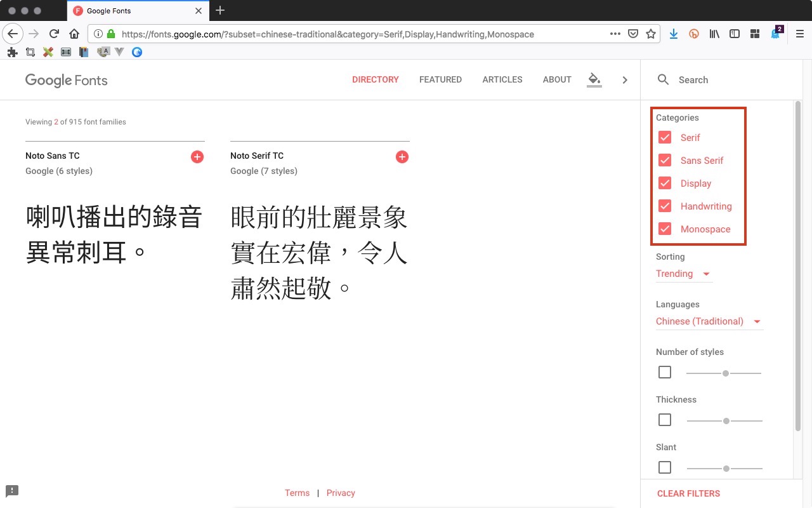Expand more header options with right chevron
This screenshot has width=812, height=508.
tap(625, 80)
